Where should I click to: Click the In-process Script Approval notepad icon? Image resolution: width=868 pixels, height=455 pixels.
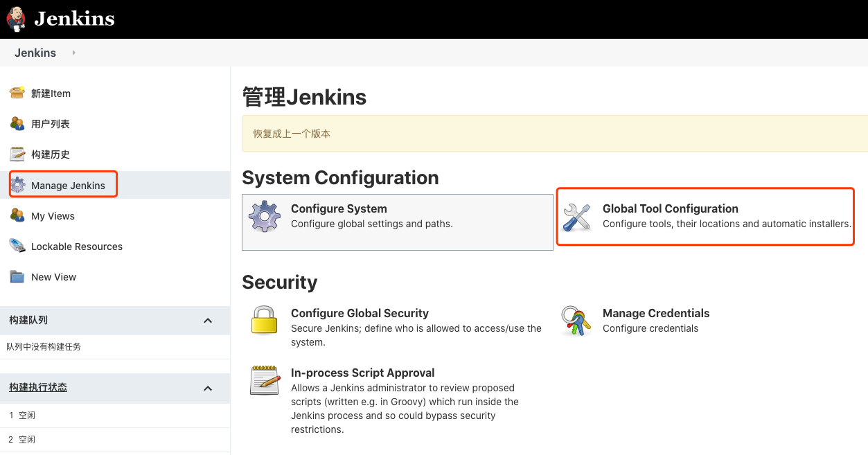tap(264, 380)
